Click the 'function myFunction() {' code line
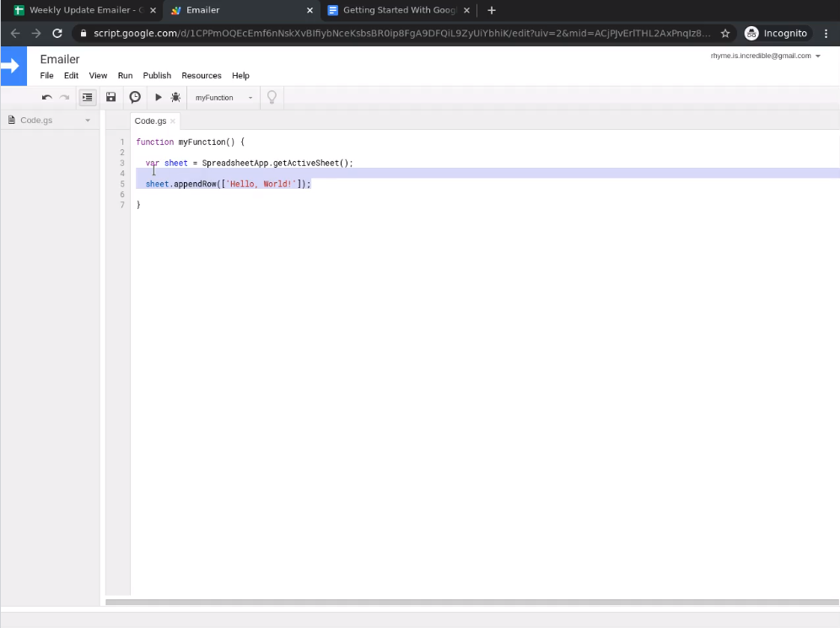 (190, 142)
